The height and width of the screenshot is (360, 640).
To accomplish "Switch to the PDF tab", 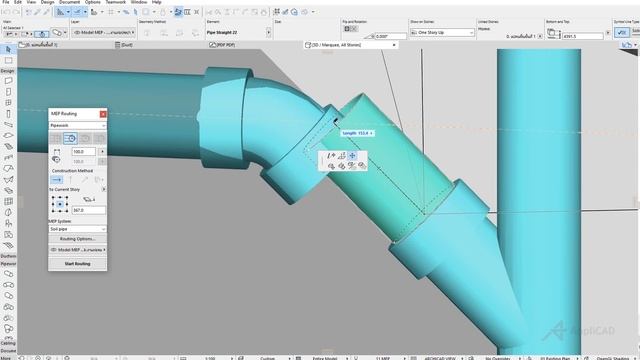I will point(222,45).
